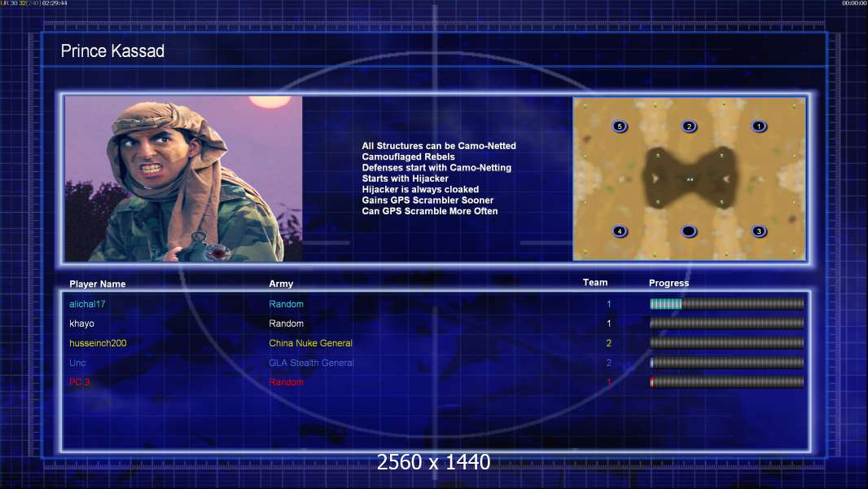Click 'Defenses start with Camo-Netting' line
The image size is (868, 489).
coord(436,168)
